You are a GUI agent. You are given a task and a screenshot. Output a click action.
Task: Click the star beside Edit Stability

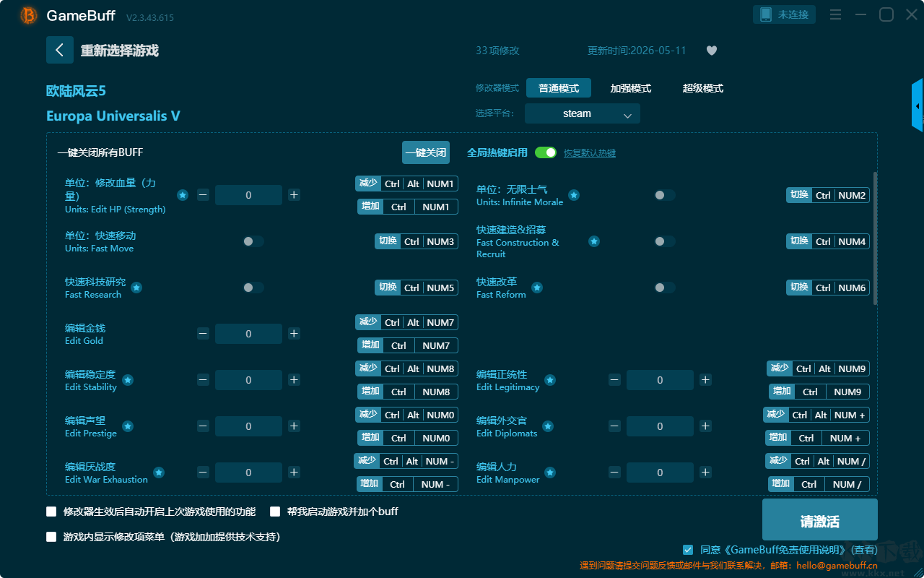pyautogui.click(x=128, y=380)
